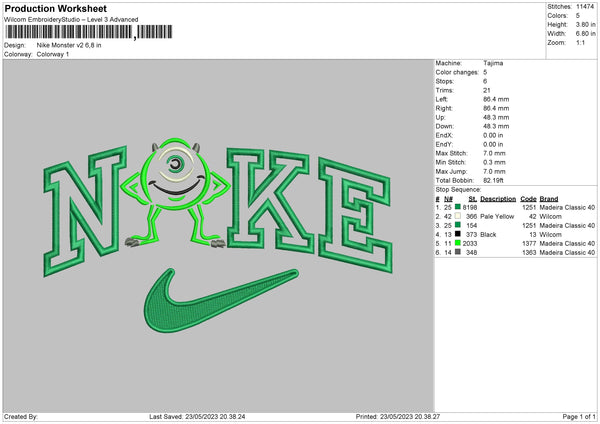
Task: Click the pale yellow swatch in stop 2
Action: point(458,216)
